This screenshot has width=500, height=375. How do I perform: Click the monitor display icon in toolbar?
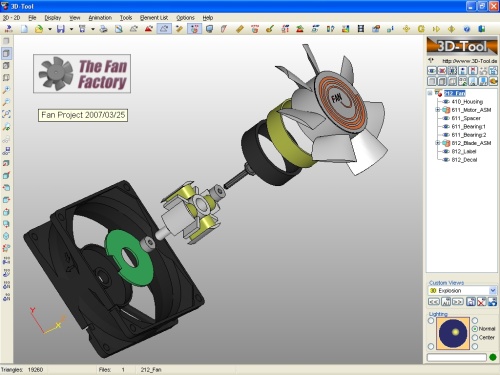click(x=209, y=29)
